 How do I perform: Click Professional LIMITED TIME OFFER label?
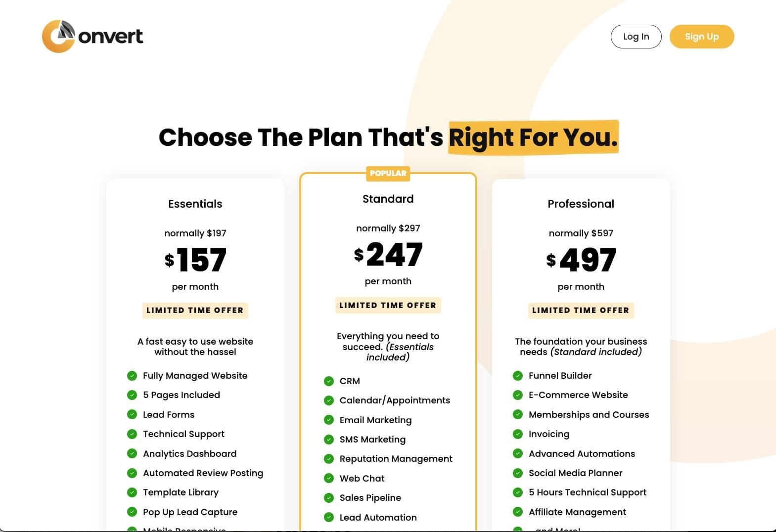(581, 310)
